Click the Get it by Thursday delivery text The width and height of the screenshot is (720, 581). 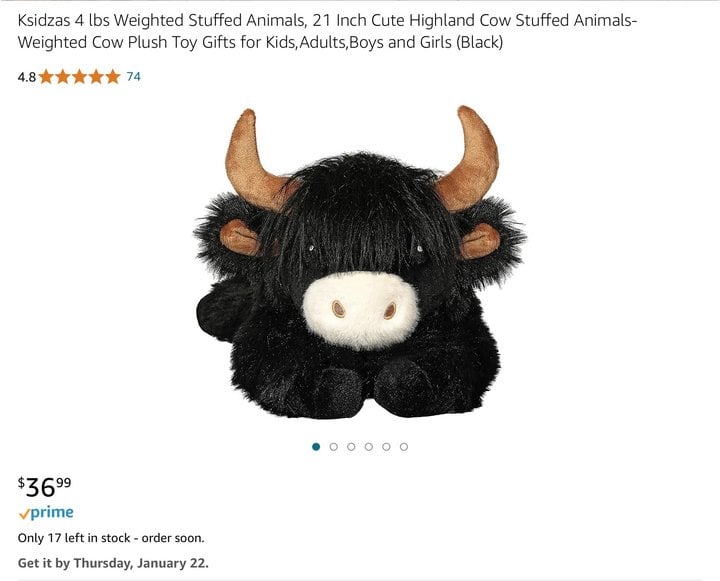(113, 563)
